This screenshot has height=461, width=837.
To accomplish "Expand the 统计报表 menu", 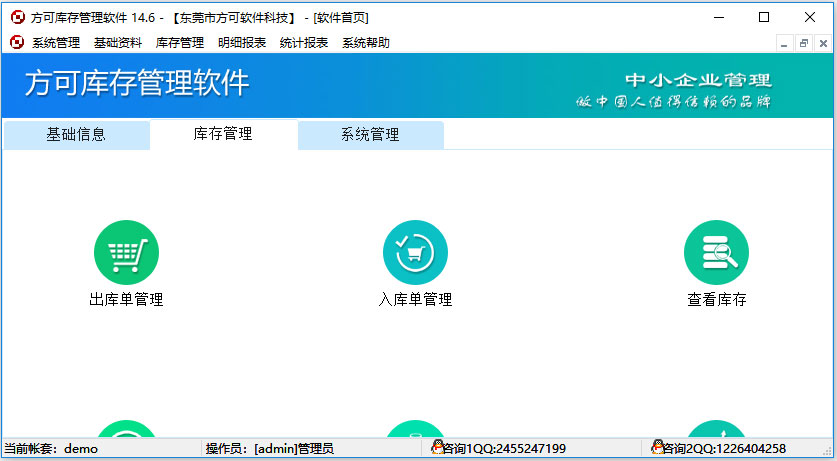I will [304, 43].
